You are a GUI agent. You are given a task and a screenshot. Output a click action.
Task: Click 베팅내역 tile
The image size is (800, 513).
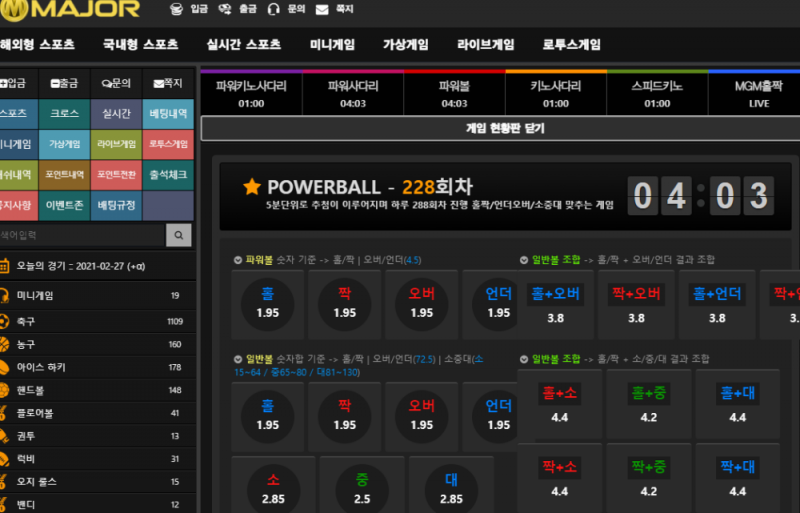[x=168, y=113]
